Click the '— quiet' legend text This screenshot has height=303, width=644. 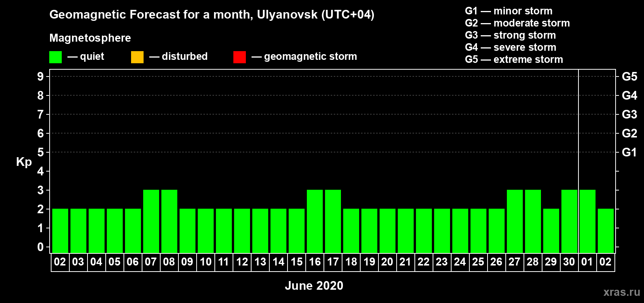pos(86,56)
